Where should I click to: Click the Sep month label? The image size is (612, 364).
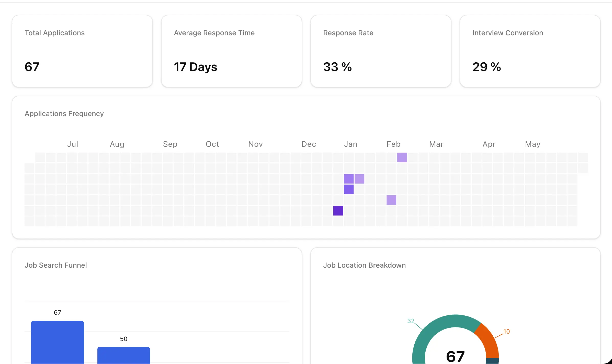coord(170,144)
